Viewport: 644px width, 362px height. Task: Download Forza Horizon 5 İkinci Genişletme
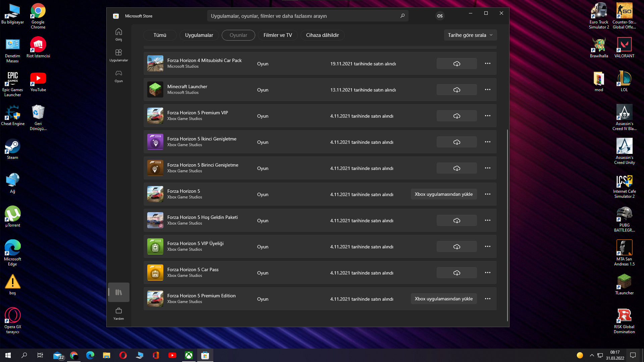[457, 142]
